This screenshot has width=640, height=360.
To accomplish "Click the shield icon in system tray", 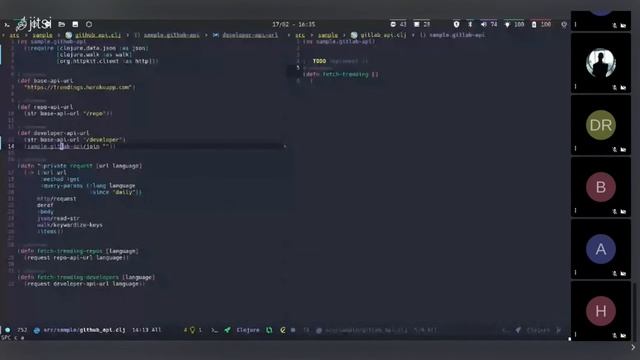I will (456, 24).
